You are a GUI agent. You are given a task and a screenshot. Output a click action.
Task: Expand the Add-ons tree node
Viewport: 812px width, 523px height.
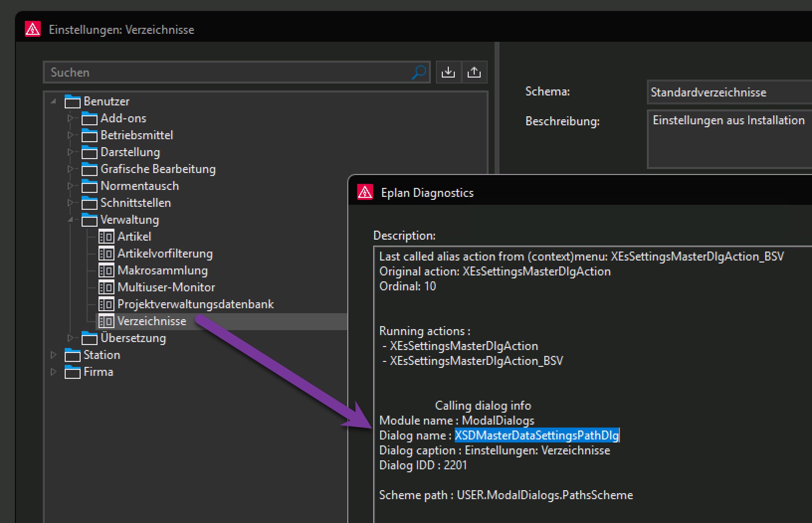tap(71, 118)
